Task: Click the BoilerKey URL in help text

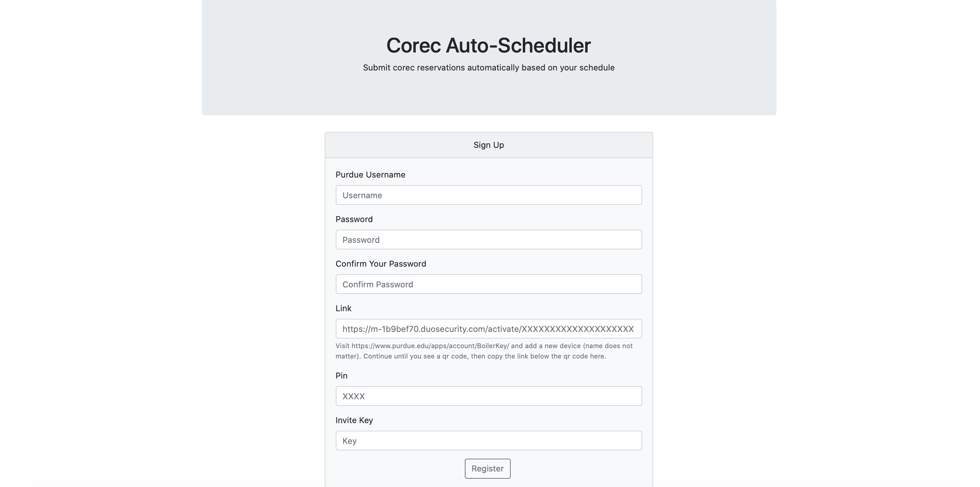Action: coord(430,346)
